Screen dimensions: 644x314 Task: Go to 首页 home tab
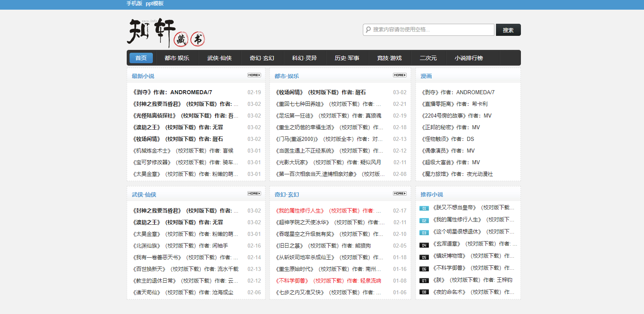pos(141,58)
